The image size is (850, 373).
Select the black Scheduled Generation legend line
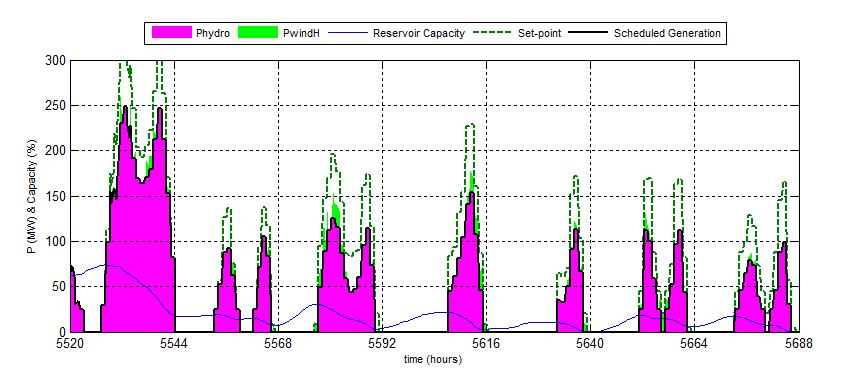587,33
